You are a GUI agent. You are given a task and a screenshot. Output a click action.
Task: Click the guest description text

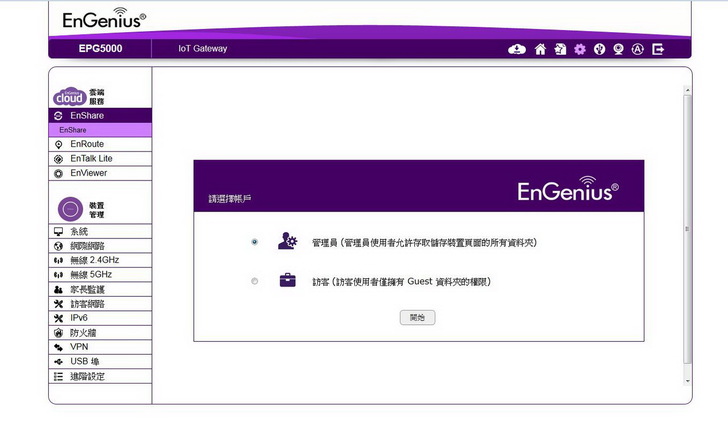click(x=402, y=281)
